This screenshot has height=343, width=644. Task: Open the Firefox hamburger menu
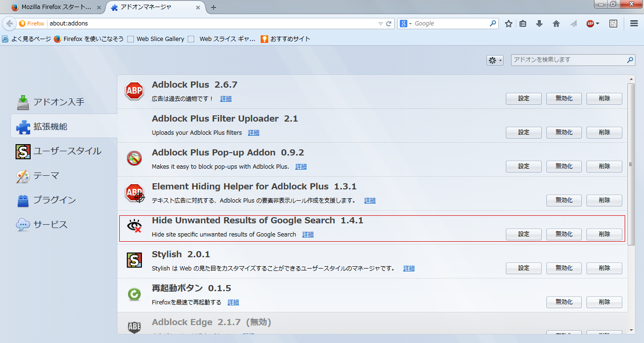(634, 24)
